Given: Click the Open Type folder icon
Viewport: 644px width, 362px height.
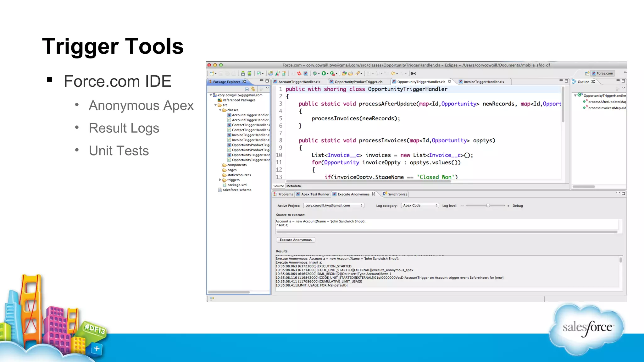Looking at the screenshot, I should click(344, 74).
